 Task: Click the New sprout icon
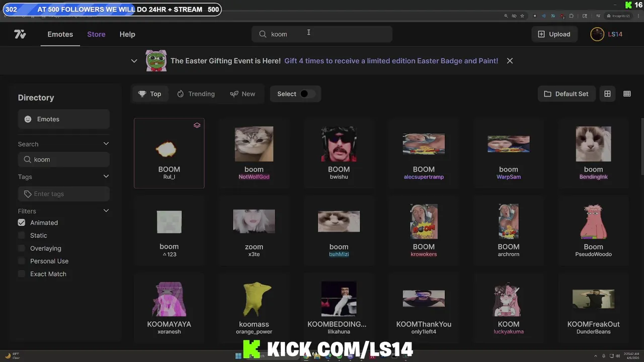234,94
